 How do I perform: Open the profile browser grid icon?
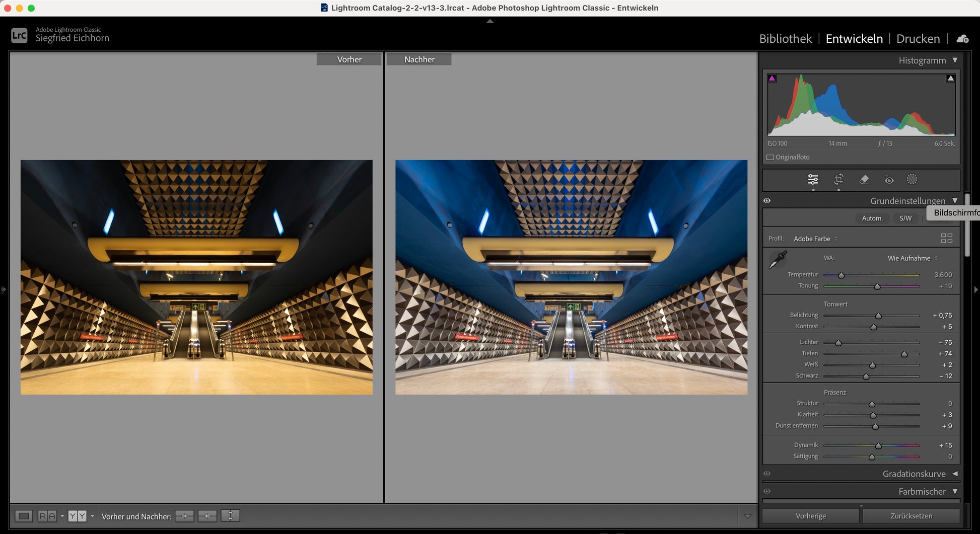(x=946, y=239)
